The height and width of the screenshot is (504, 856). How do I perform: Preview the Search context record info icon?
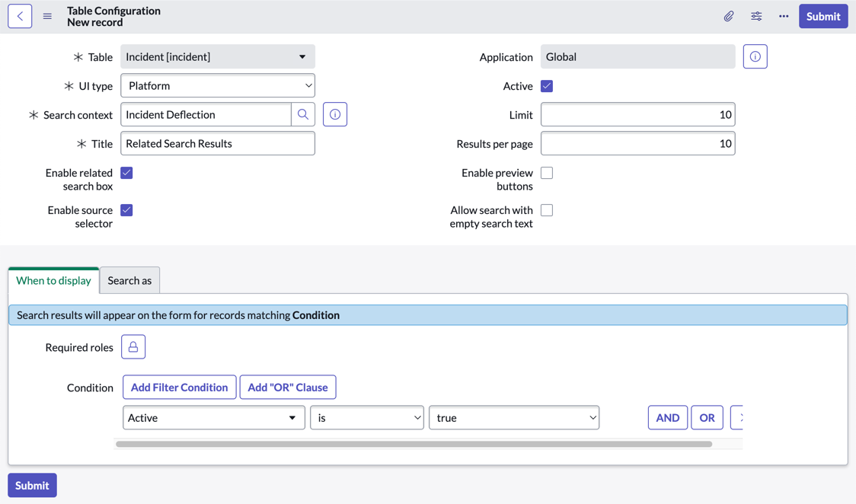click(x=335, y=114)
